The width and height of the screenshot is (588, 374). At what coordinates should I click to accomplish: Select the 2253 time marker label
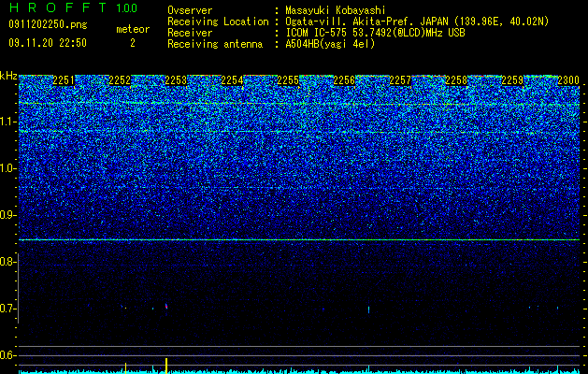[x=176, y=80]
